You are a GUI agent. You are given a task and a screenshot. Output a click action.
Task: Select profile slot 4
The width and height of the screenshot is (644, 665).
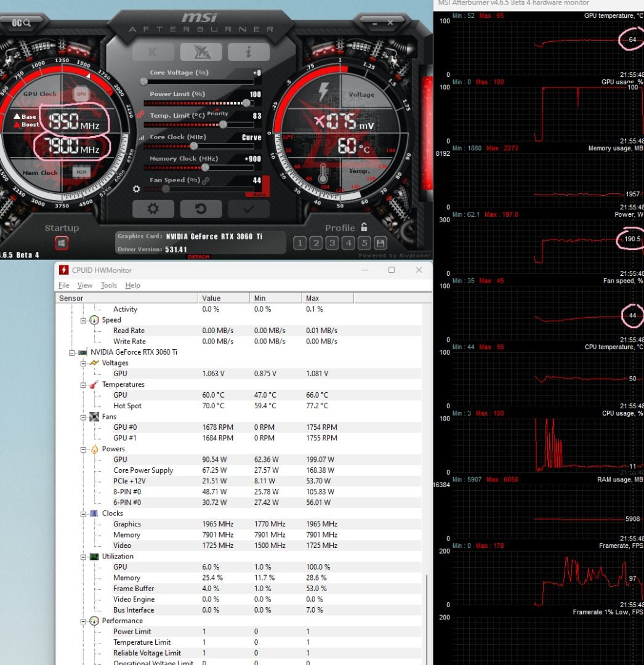[348, 243]
